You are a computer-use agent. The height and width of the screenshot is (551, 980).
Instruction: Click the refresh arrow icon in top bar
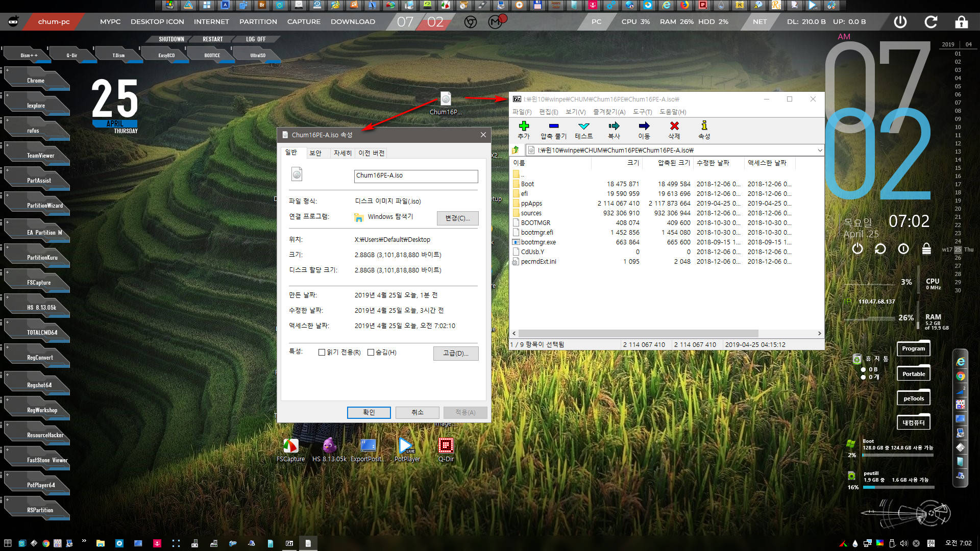pyautogui.click(x=931, y=22)
